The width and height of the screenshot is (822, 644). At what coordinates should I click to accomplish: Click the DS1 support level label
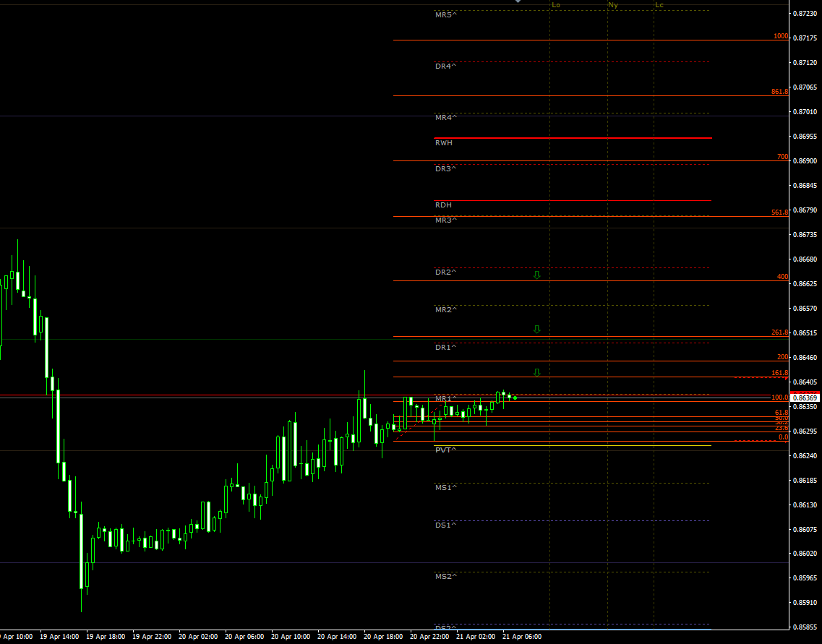tap(445, 525)
